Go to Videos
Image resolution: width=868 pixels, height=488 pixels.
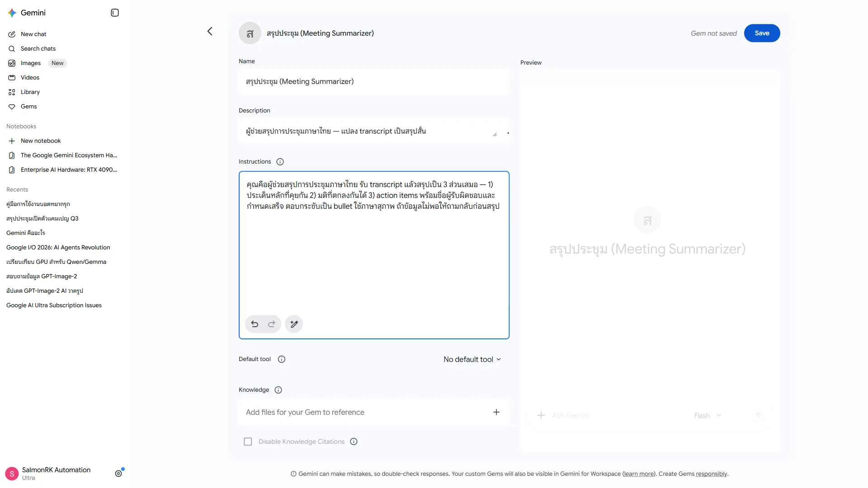pos(30,78)
